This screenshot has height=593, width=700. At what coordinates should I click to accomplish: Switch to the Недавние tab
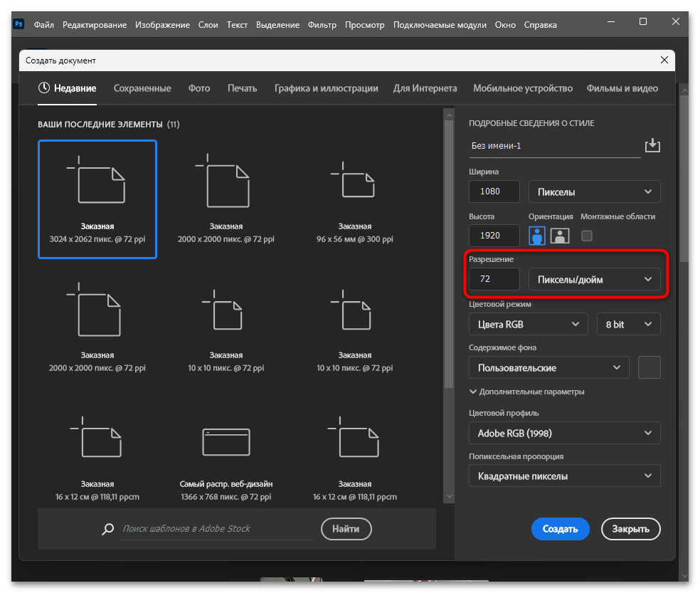tap(68, 88)
